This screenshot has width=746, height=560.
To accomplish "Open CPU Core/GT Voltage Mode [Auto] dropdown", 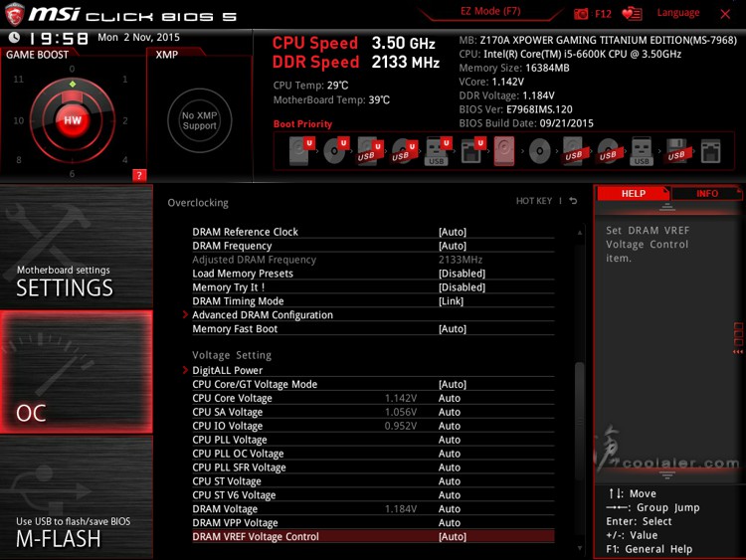I will tap(452, 384).
